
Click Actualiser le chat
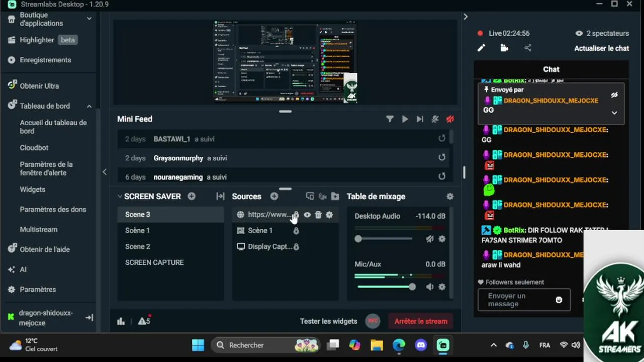pos(601,48)
